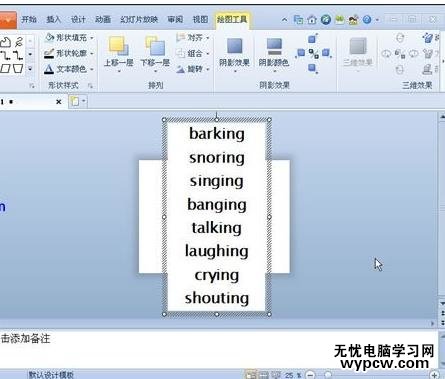Open the 动画 tab
This screenshot has width=445, height=379.
(103, 20)
